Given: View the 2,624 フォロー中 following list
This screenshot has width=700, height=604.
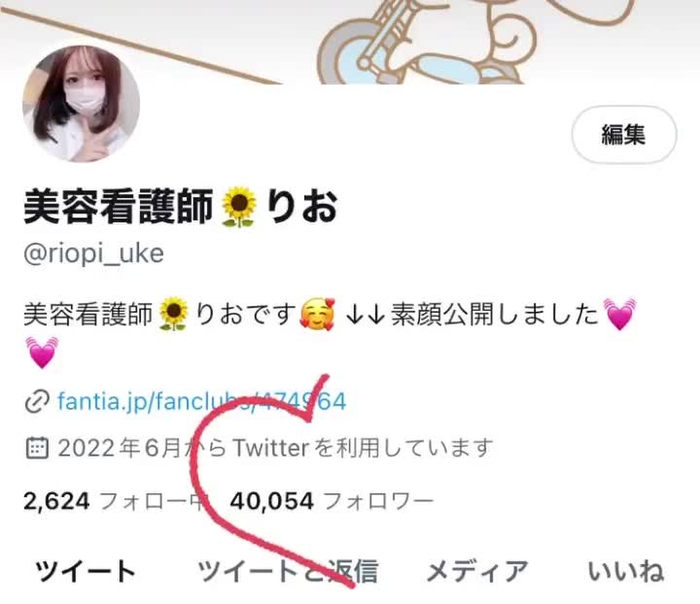Looking at the screenshot, I should pos(114,501).
